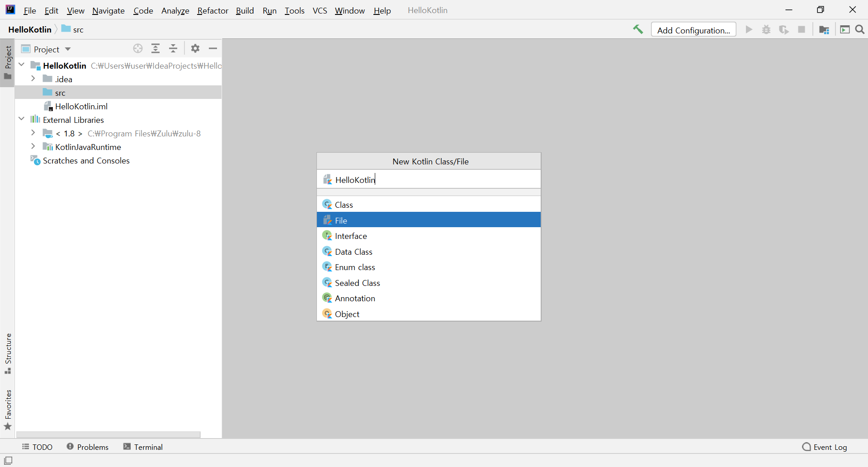
Task: Collapse the External Libraries node
Action: tap(21, 119)
